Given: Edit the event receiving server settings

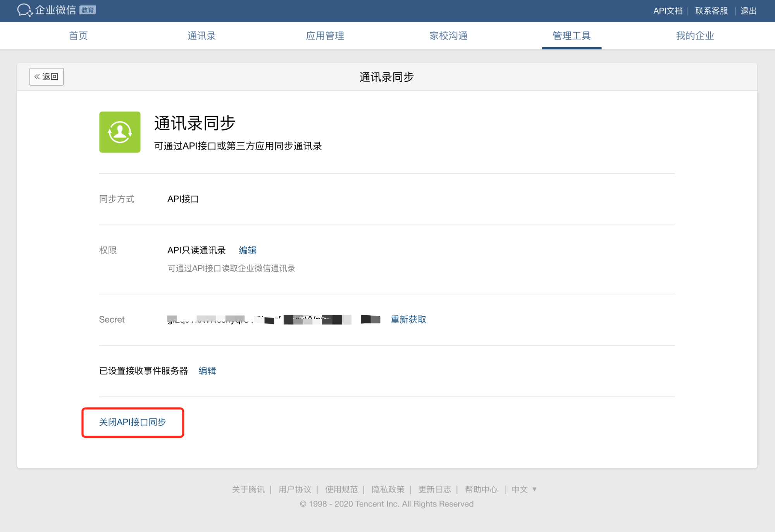Looking at the screenshot, I should coord(207,371).
